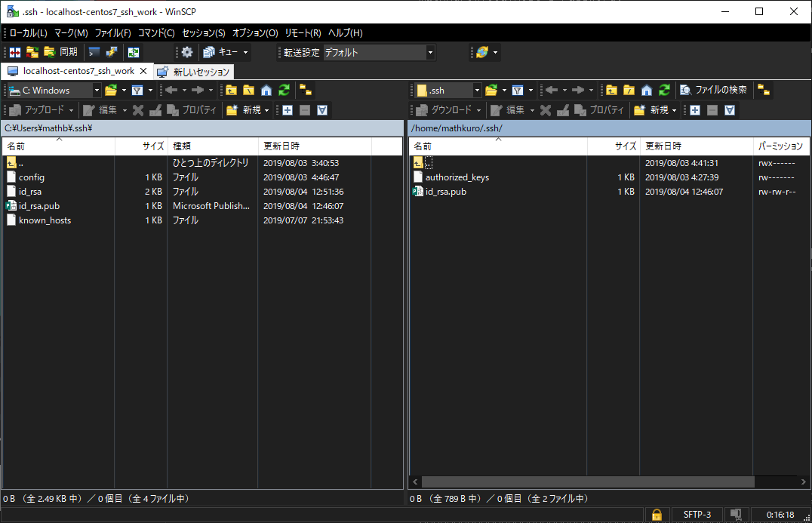The height and width of the screenshot is (523, 812).
Task: Click the local プロパティ button
Action: click(192, 110)
